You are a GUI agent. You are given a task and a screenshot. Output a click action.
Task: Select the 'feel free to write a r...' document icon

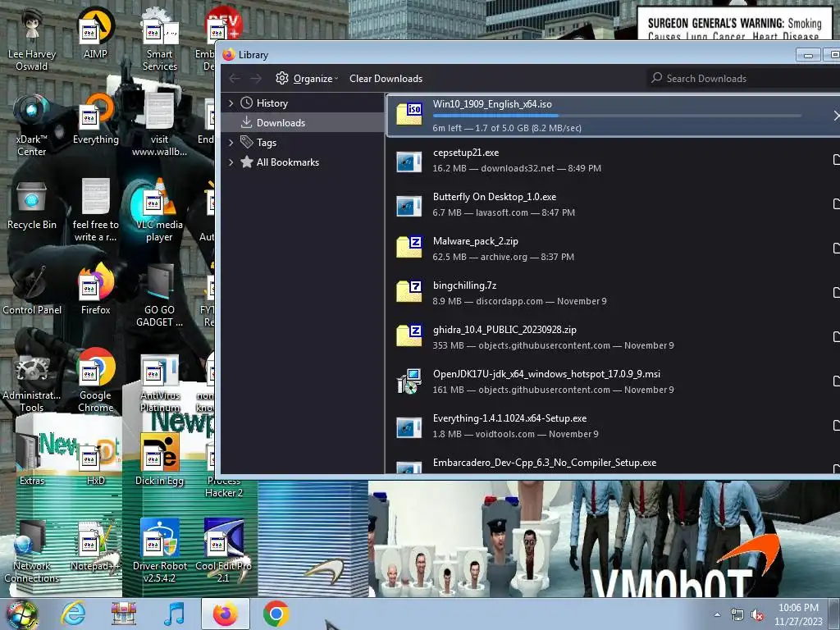pyautogui.click(x=95, y=211)
